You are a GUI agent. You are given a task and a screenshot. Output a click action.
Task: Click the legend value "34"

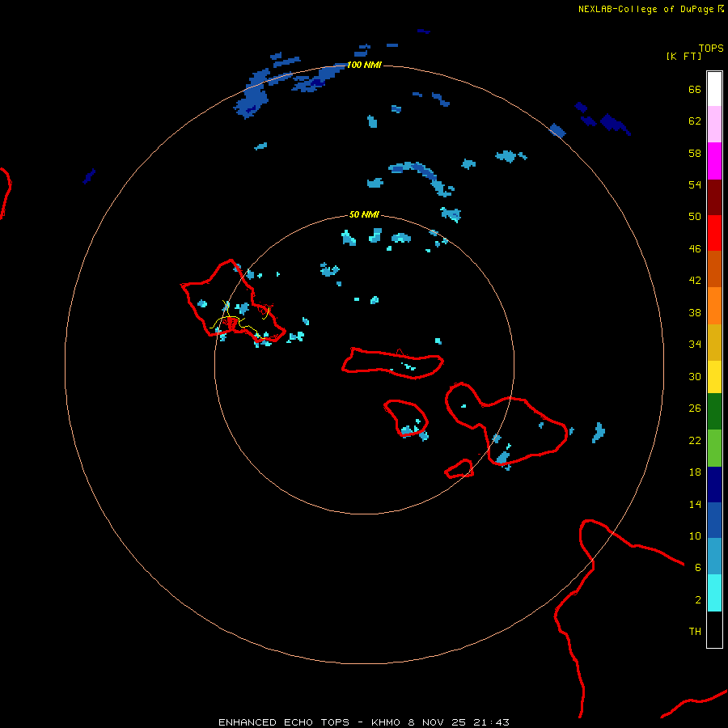coord(695,344)
